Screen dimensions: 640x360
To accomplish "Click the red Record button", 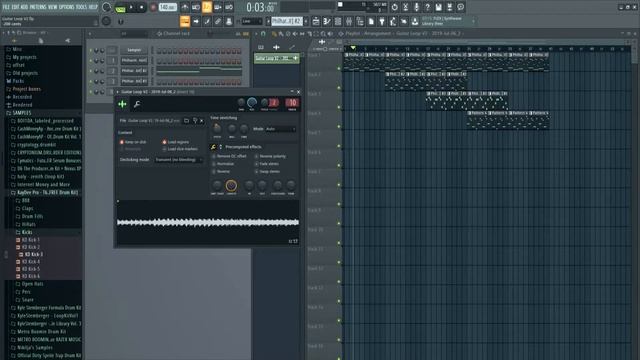I will pyautogui.click(x=153, y=7).
